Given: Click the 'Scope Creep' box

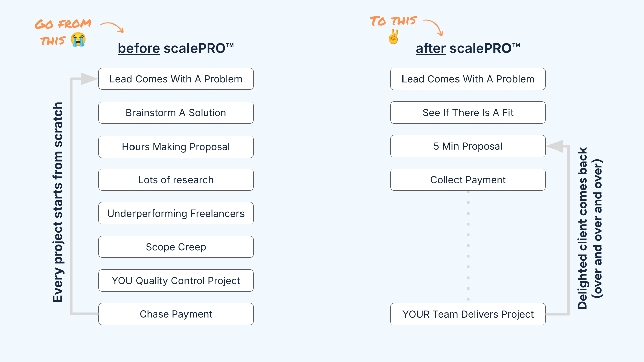Looking at the screenshot, I should click(x=176, y=247).
